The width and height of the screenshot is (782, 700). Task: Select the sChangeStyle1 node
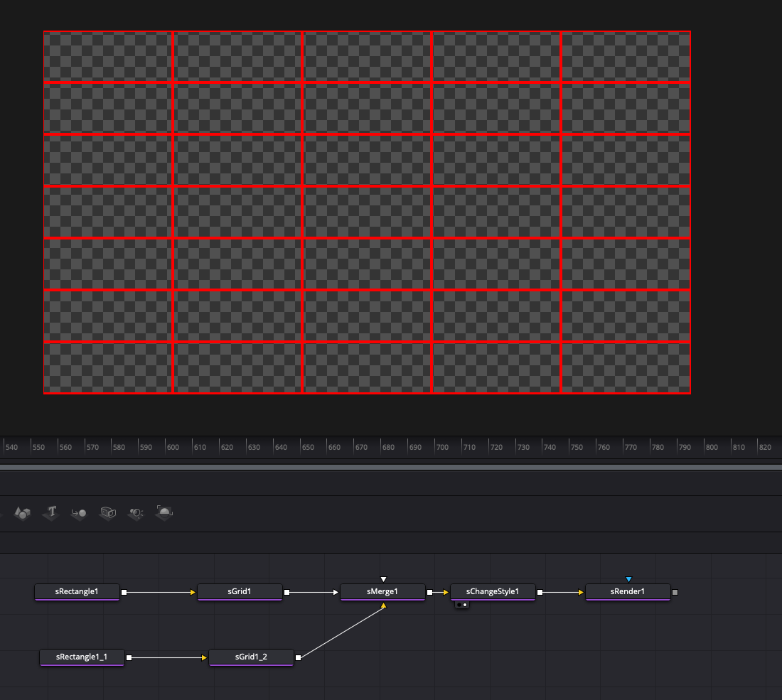tap(493, 592)
